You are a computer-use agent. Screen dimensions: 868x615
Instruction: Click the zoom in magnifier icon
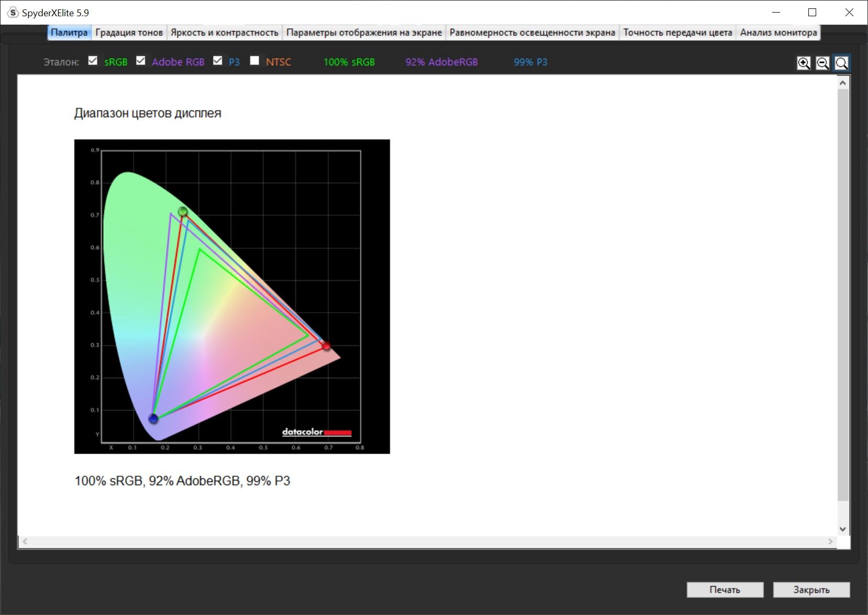[x=804, y=63]
